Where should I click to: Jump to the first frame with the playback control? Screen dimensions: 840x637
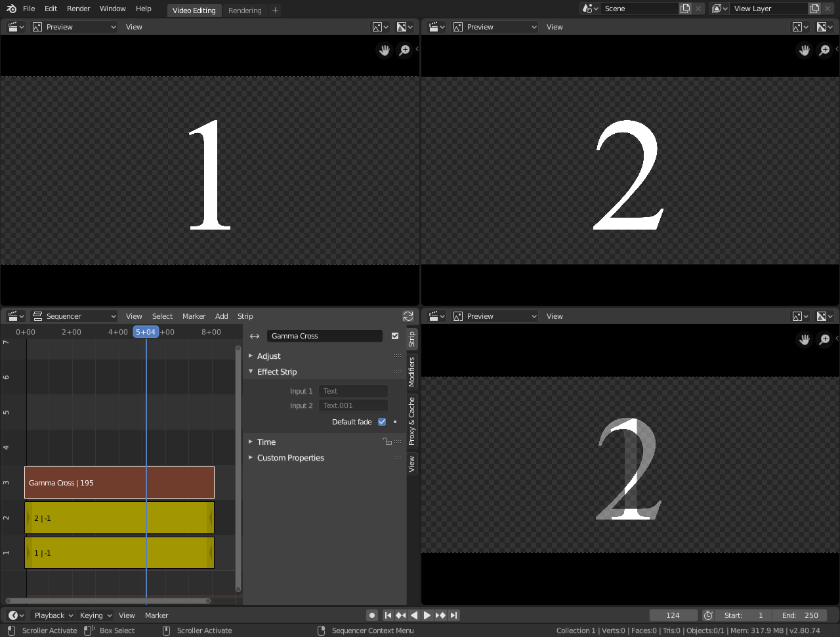tap(387, 615)
